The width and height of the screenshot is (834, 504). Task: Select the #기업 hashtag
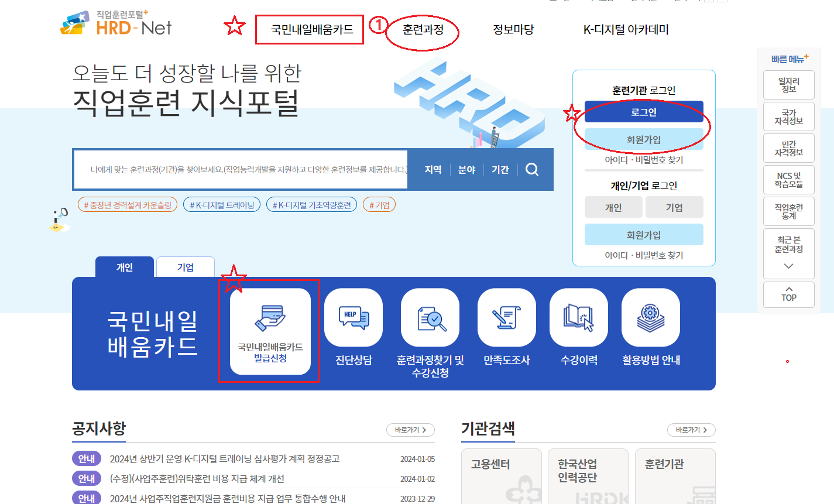[379, 205]
